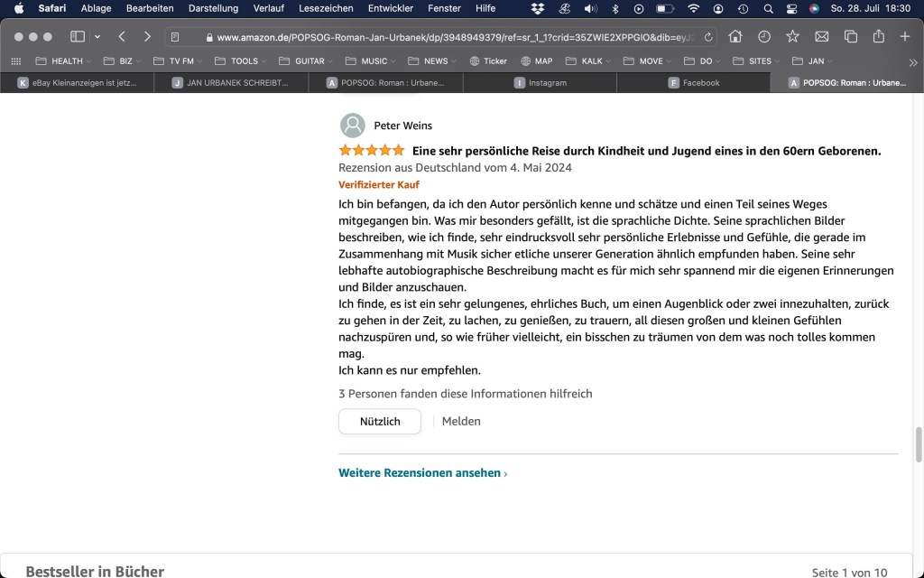
Task: Show the tab overview
Action: [850, 37]
